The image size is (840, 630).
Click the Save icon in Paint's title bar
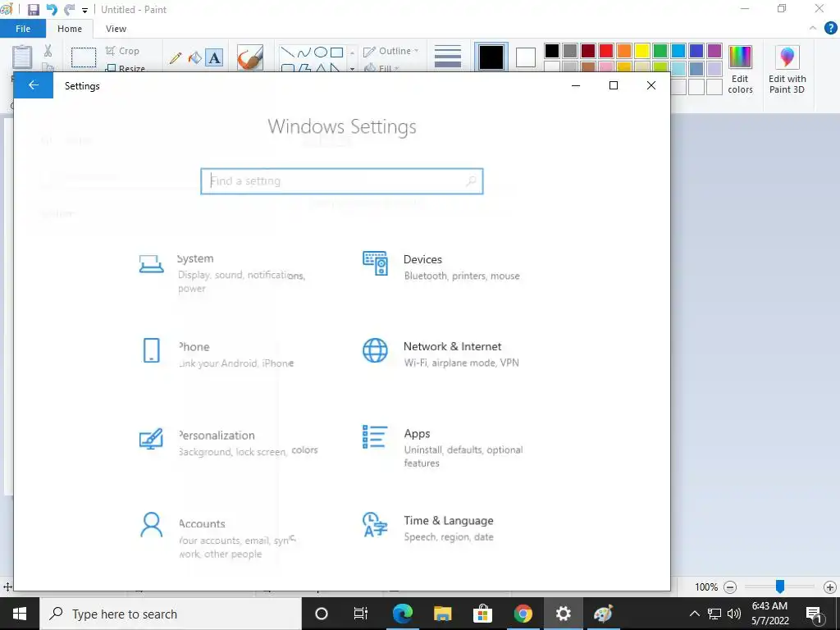(x=33, y=10)
